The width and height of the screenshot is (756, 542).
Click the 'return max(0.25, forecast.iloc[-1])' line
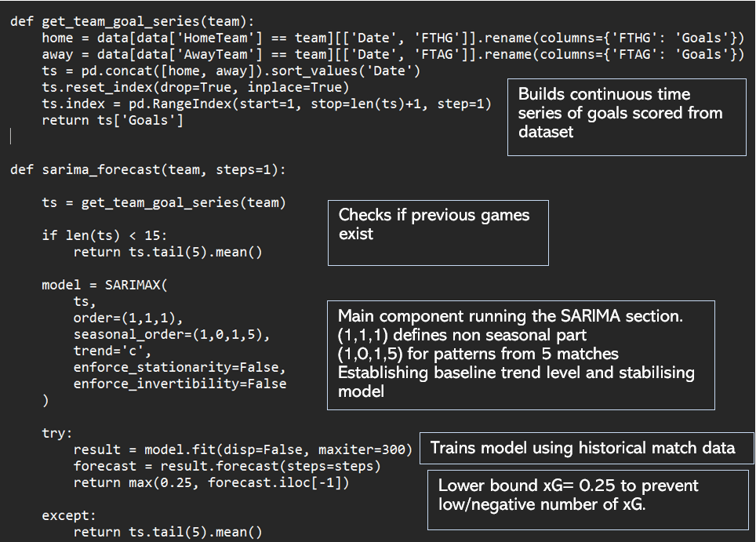click(211, 482)
